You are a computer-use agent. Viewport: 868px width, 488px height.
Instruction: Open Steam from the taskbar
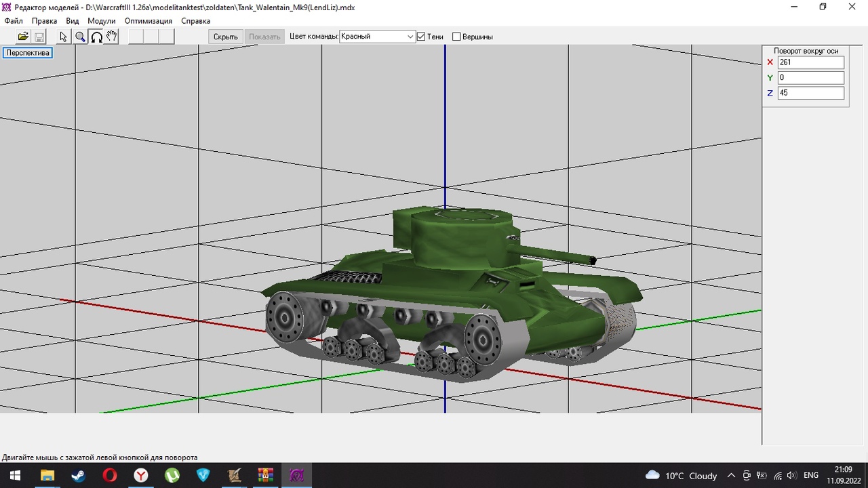click(78, 475)
